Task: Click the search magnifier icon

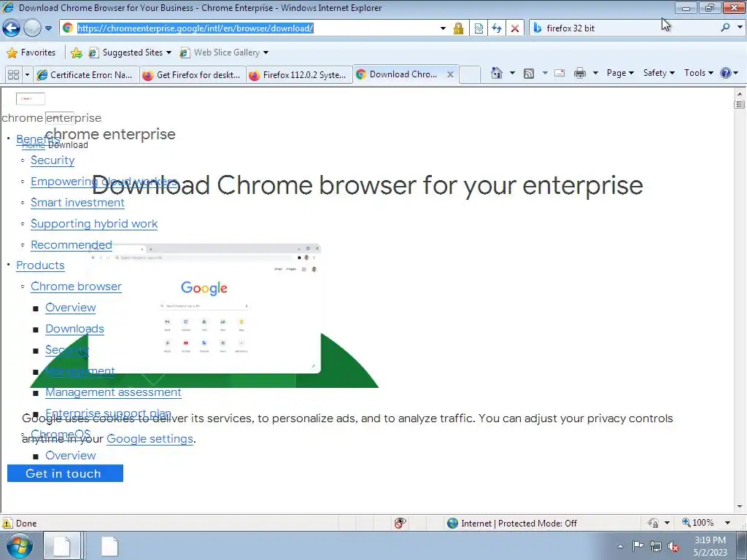Action: click(725, 28)
